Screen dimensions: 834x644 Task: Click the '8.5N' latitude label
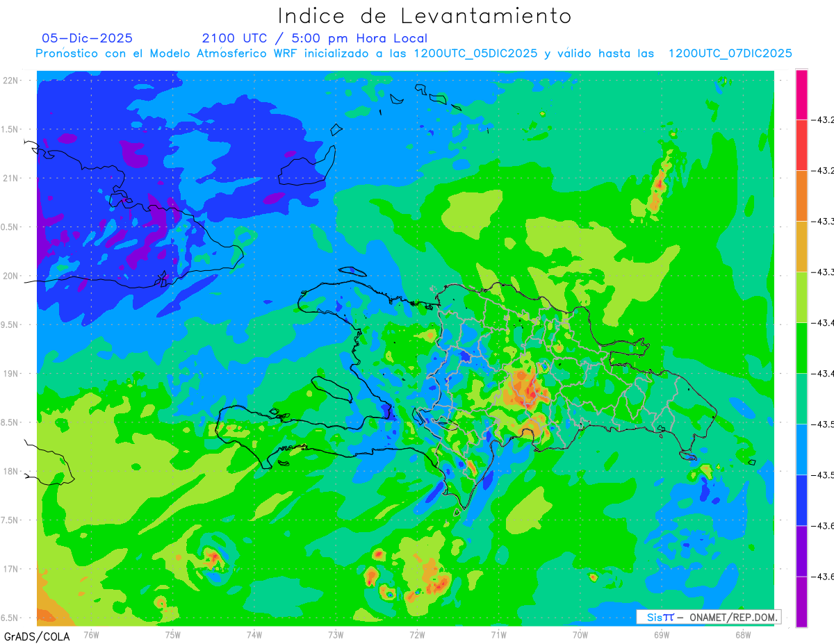coord(10,423)
